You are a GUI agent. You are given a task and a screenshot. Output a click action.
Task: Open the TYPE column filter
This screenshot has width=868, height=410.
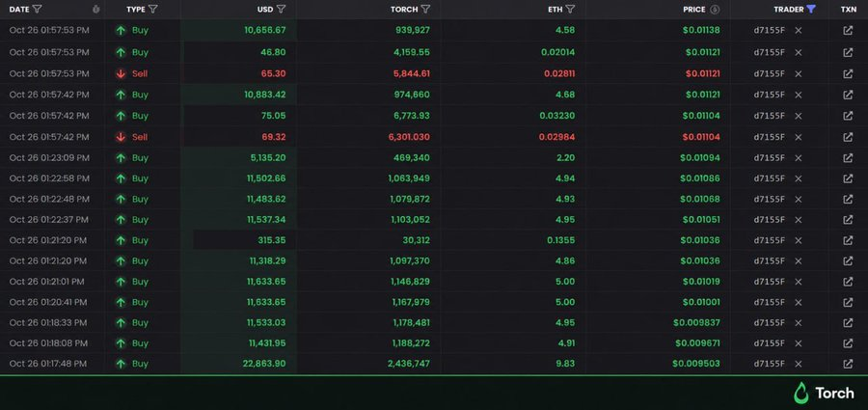pyautogui.click(x=153, y=10)
